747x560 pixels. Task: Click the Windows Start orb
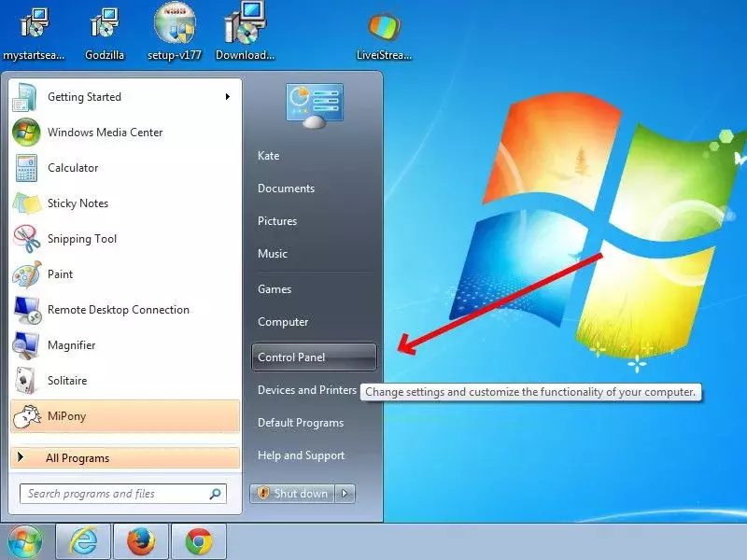[25, 542]
